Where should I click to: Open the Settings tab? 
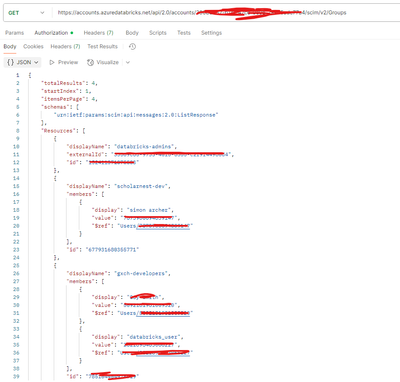point(211,33)
